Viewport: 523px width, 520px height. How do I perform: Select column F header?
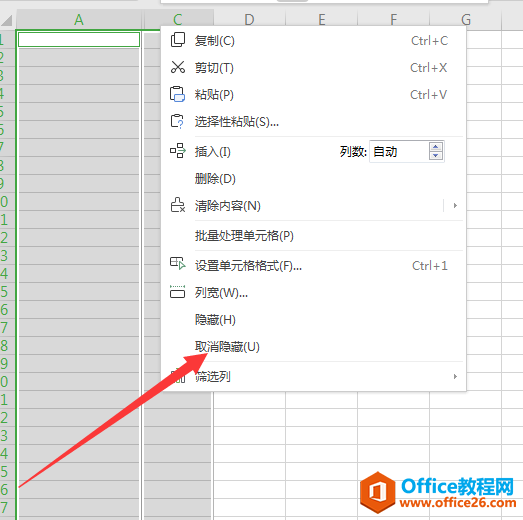(x=394, y=20)
